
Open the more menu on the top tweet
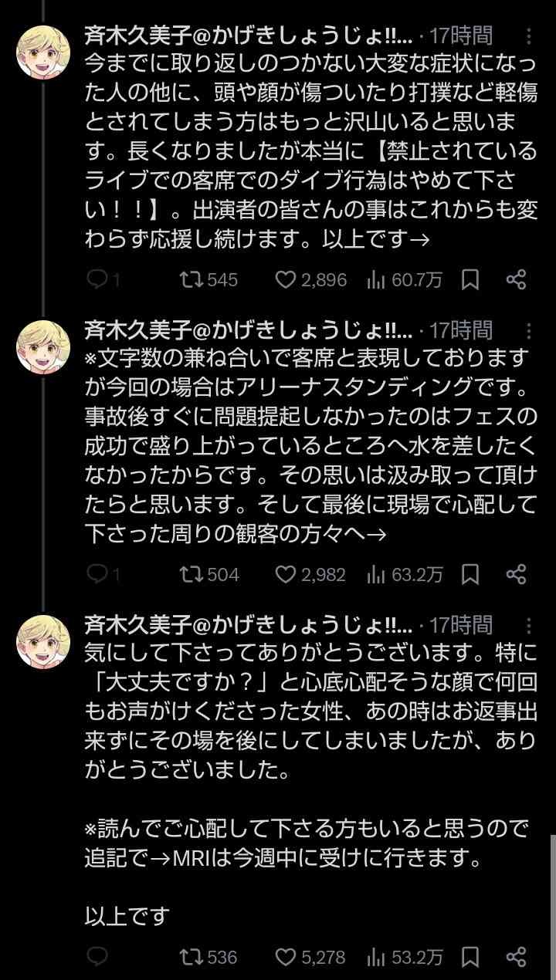[x=528, y=36]
